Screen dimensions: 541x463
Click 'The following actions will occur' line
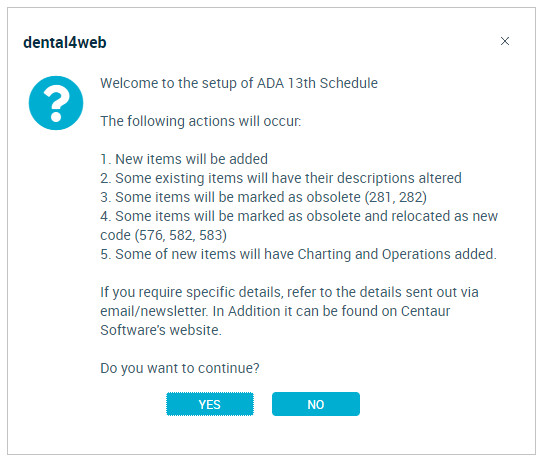[201, 121]
